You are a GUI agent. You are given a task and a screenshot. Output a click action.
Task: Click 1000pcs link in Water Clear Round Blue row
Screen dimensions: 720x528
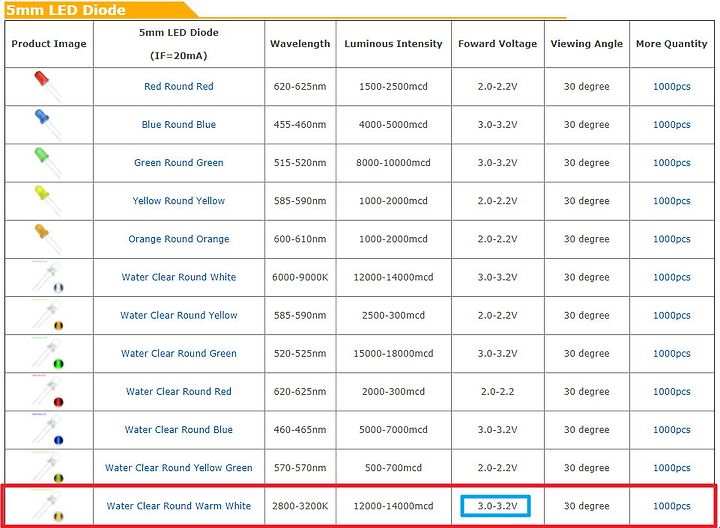pos(671,429)
